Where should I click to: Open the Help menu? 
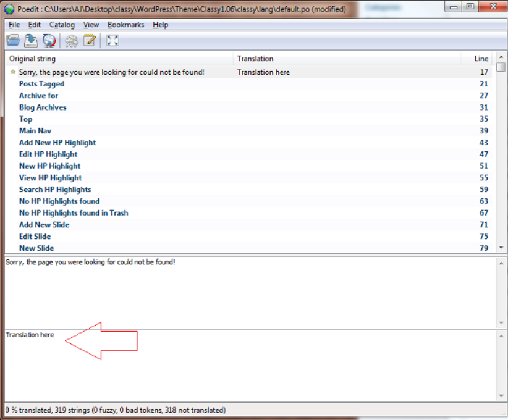[160, 25]
